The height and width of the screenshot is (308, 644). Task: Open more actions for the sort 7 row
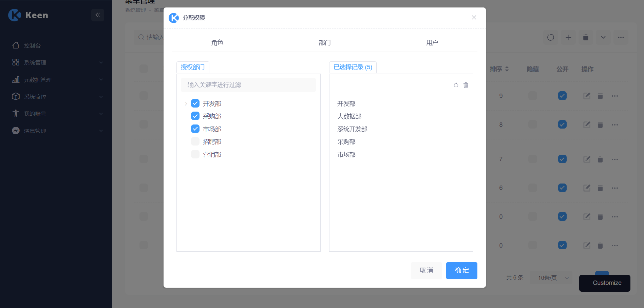(615, 159)
